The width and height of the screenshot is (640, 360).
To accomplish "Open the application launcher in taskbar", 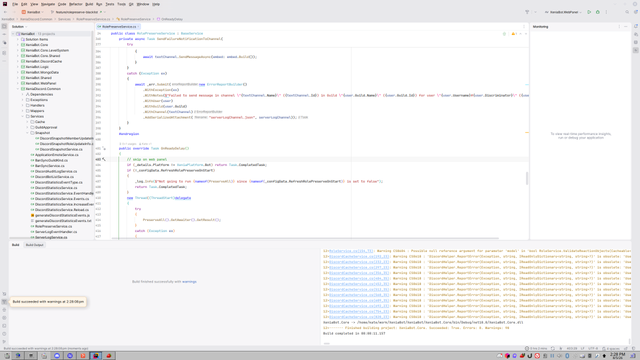I will click(x=7, y=356).
